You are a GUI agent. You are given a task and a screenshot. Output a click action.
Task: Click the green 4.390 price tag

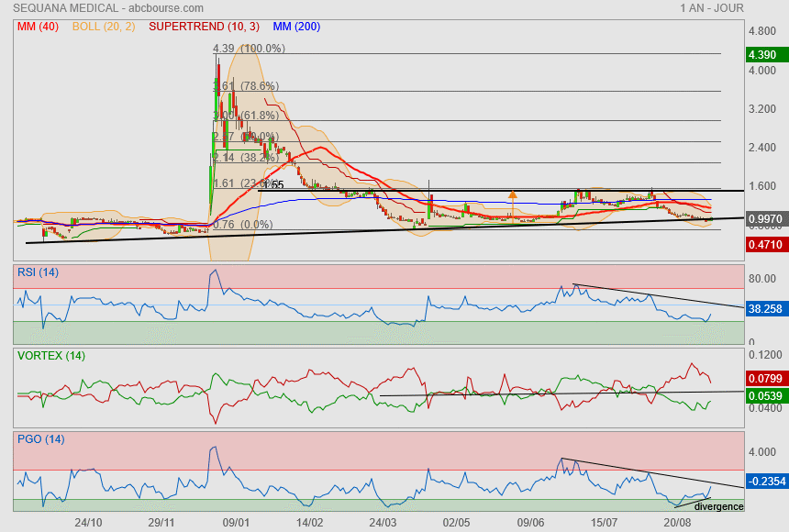coord(764,55)
